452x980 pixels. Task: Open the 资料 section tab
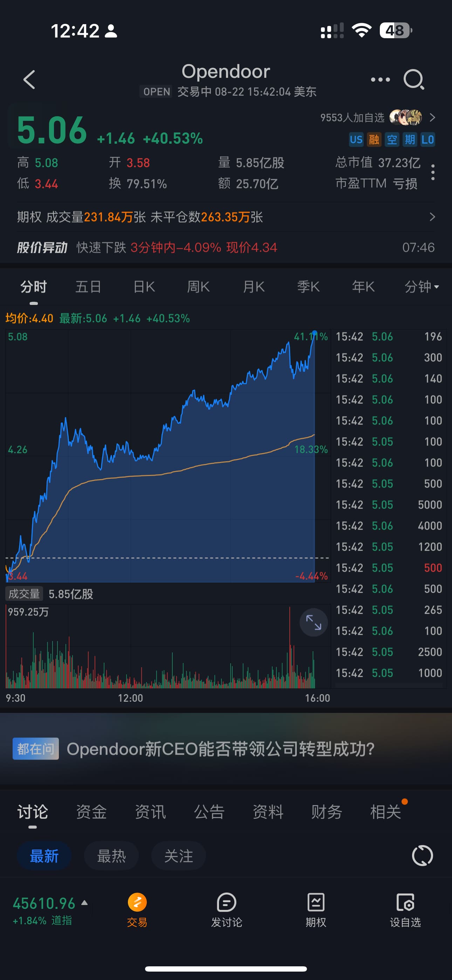(268, 812)
